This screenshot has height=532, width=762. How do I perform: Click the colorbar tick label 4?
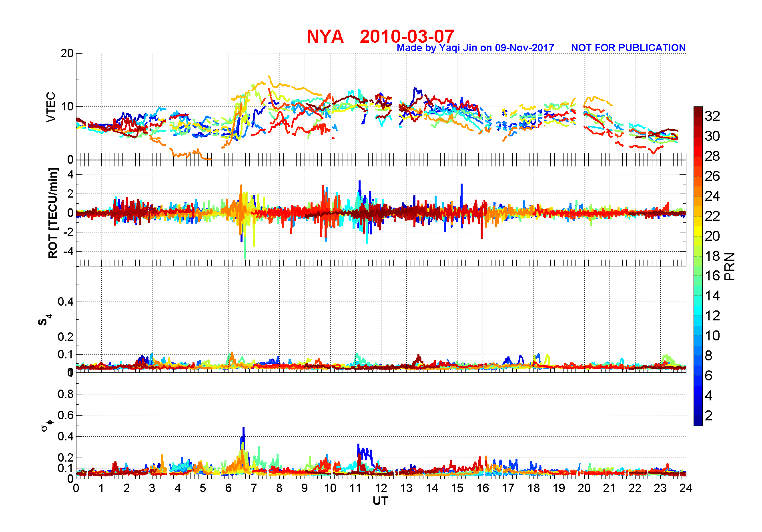click(x=709, y=396)
